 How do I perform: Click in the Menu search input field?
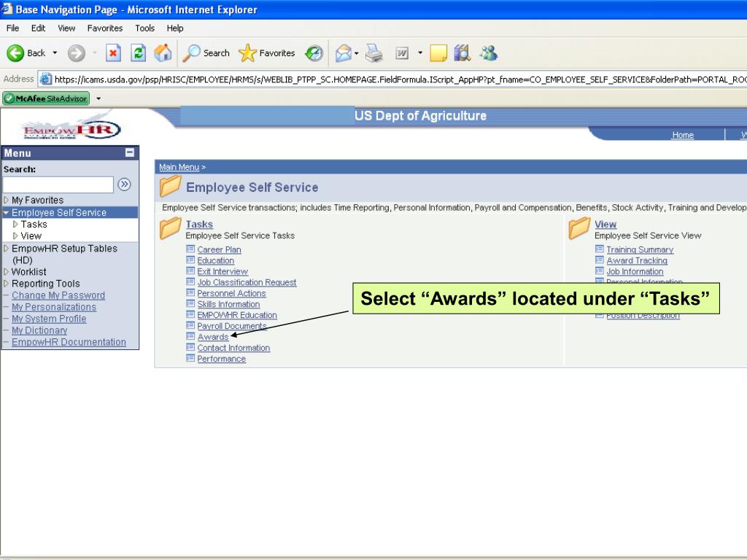coord(58,184)
